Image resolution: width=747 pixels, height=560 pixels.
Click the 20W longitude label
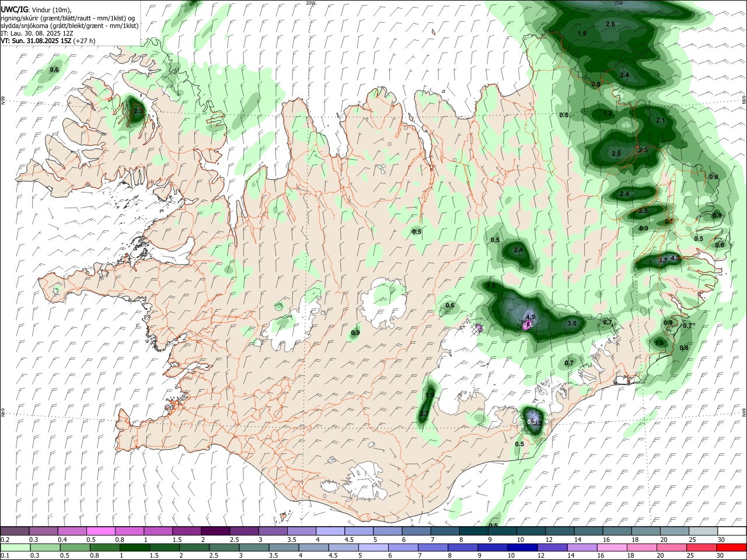pyautogui.click(x=310, y=3)
